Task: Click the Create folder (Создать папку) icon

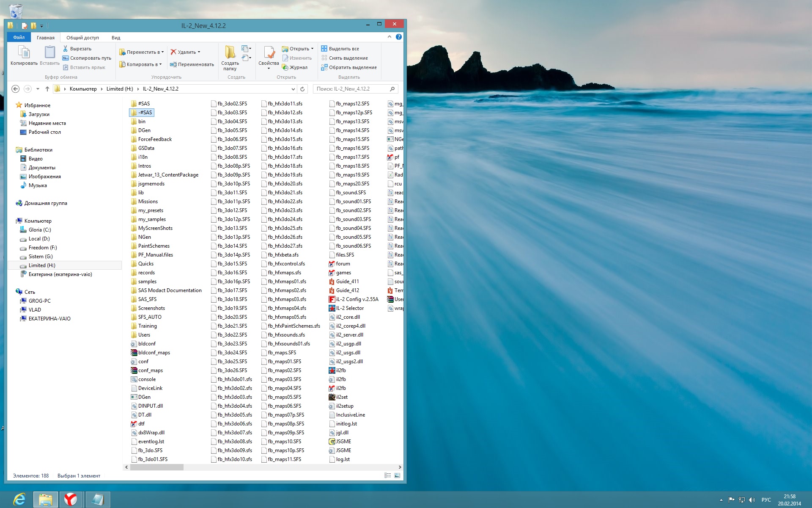Action: (230, 52)
